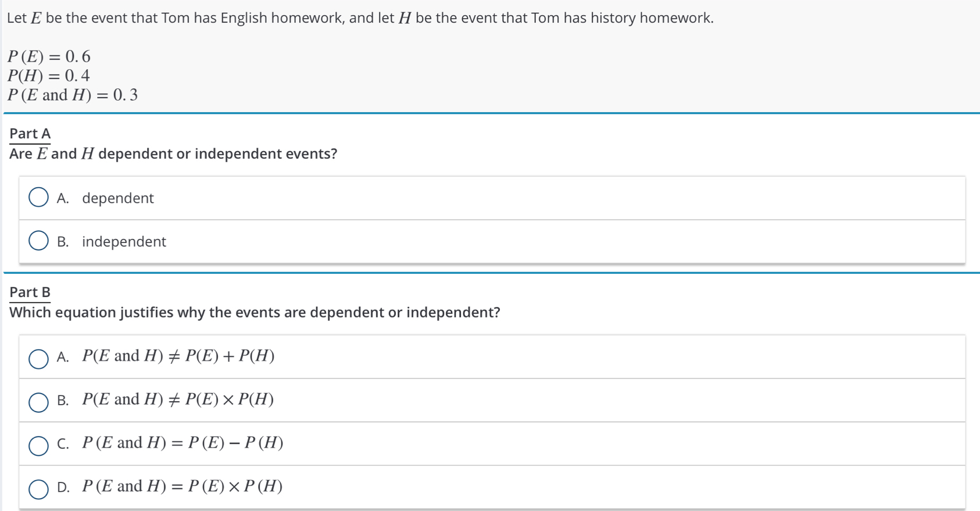Choose Part B option D radio button
Viewport: 980px width, 511px height.
coord(38,489)
